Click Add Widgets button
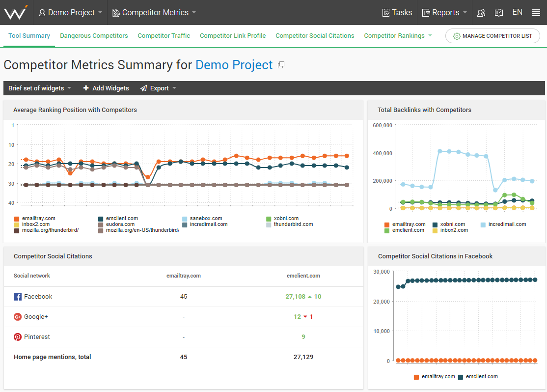Viewport: 547px width, 392px height. pyautogui.click(x=106, y=88)
